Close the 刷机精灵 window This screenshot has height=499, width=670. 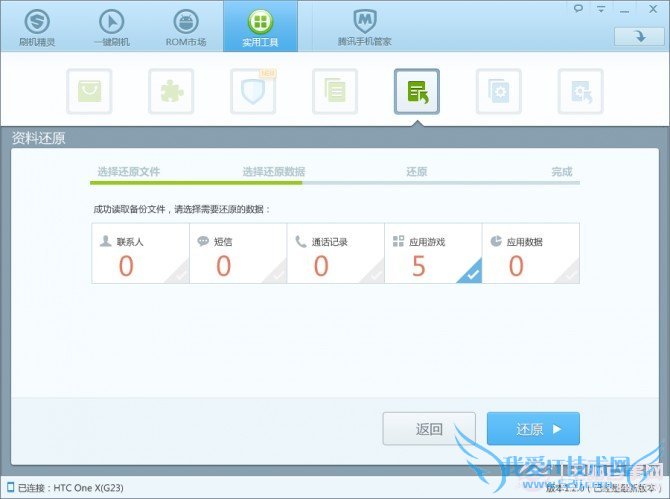653,9
